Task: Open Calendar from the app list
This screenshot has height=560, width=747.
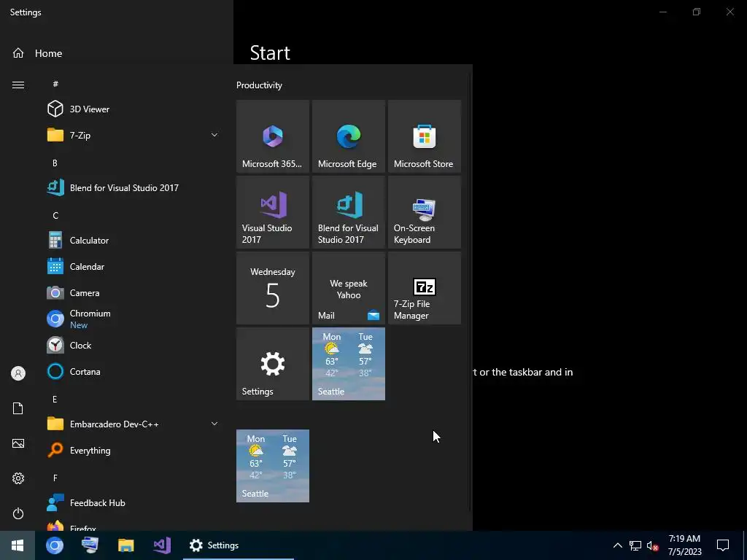Action: coord(133,267)
